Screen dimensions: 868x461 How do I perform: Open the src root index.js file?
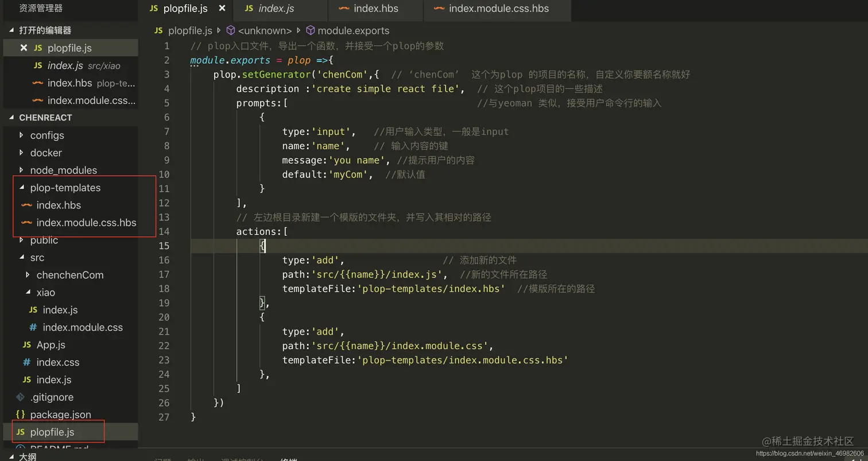point(53,380)
